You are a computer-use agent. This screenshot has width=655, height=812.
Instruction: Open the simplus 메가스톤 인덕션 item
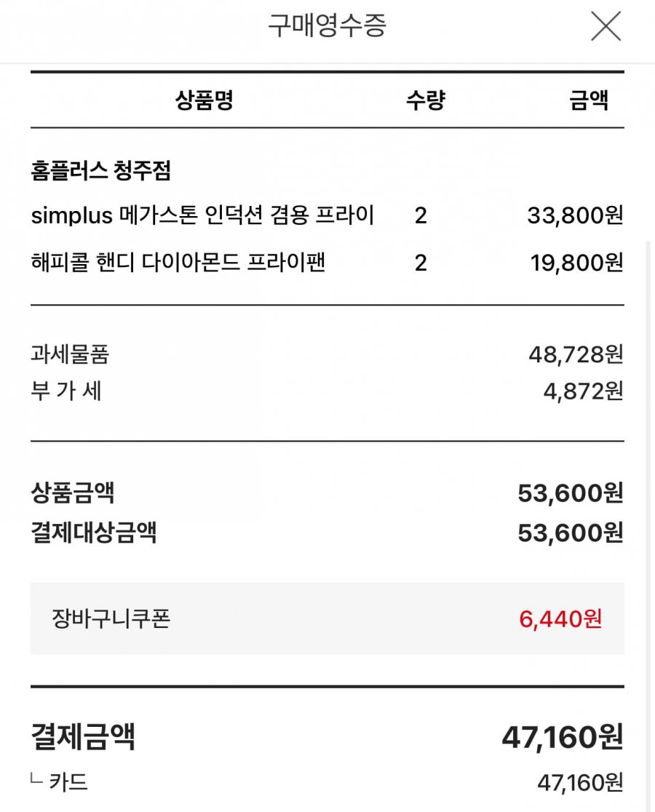[x=202, y=215]
